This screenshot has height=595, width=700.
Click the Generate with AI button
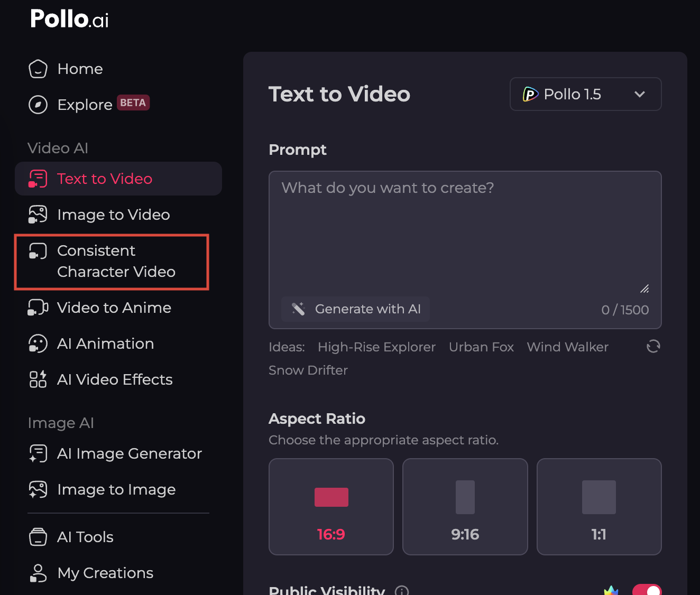(355, 309)
